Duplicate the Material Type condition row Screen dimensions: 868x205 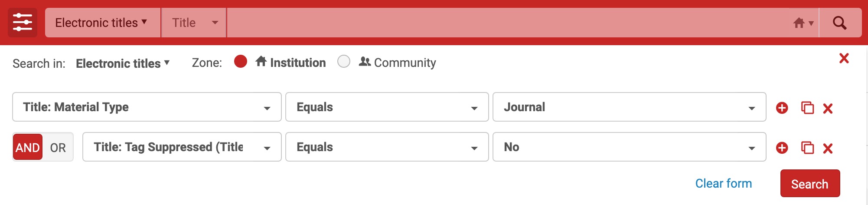[x=807, y=108]
